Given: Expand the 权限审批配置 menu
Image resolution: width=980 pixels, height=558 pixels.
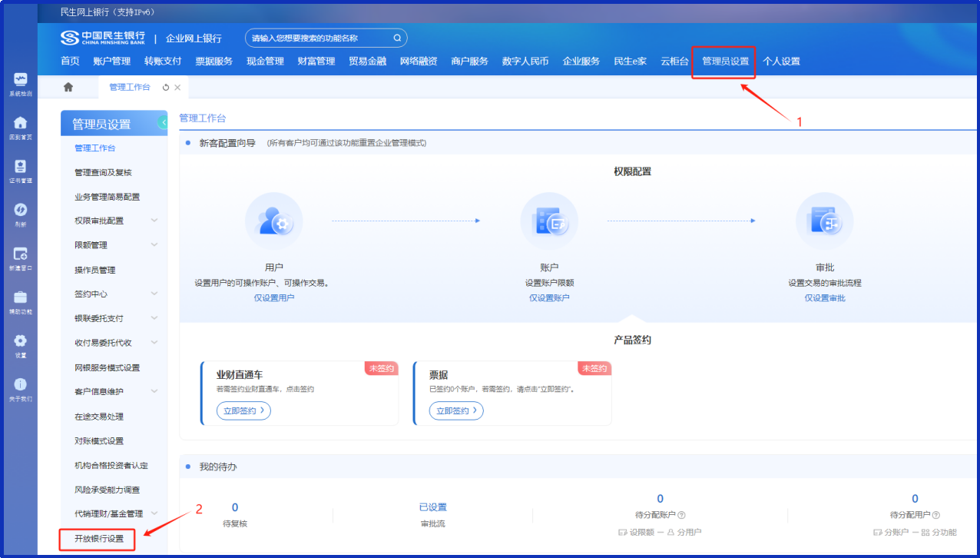Looking at the screenshot, I should (154, 221).
